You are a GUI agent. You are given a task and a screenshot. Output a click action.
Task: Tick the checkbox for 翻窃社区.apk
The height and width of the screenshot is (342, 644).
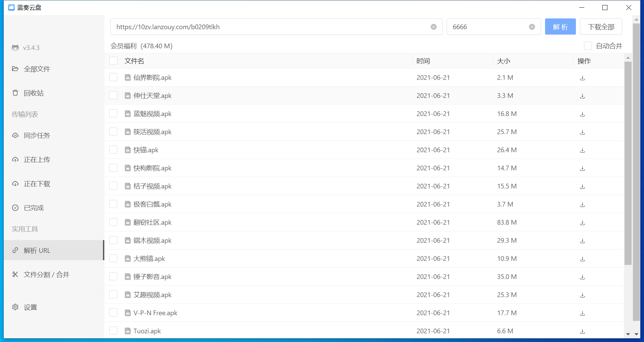(x=113, y=222)
